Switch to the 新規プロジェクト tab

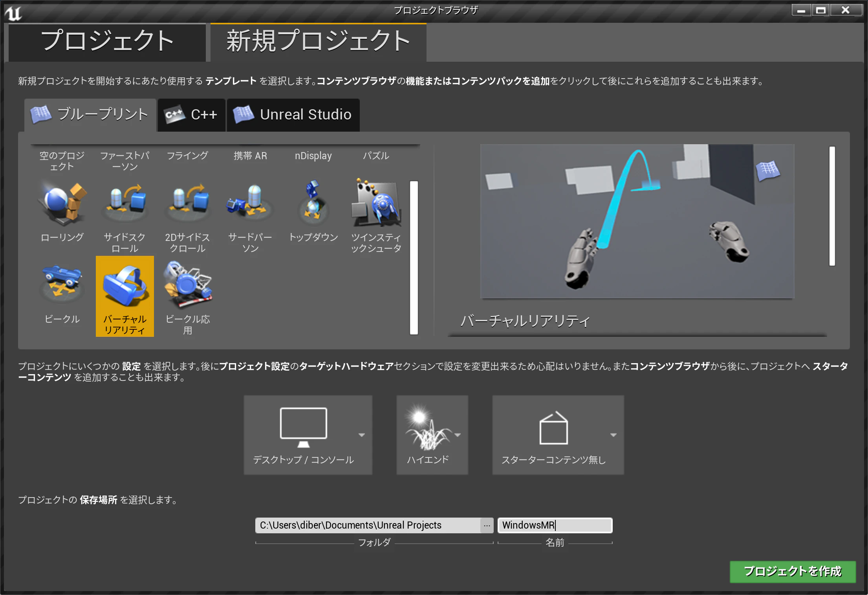319,42
